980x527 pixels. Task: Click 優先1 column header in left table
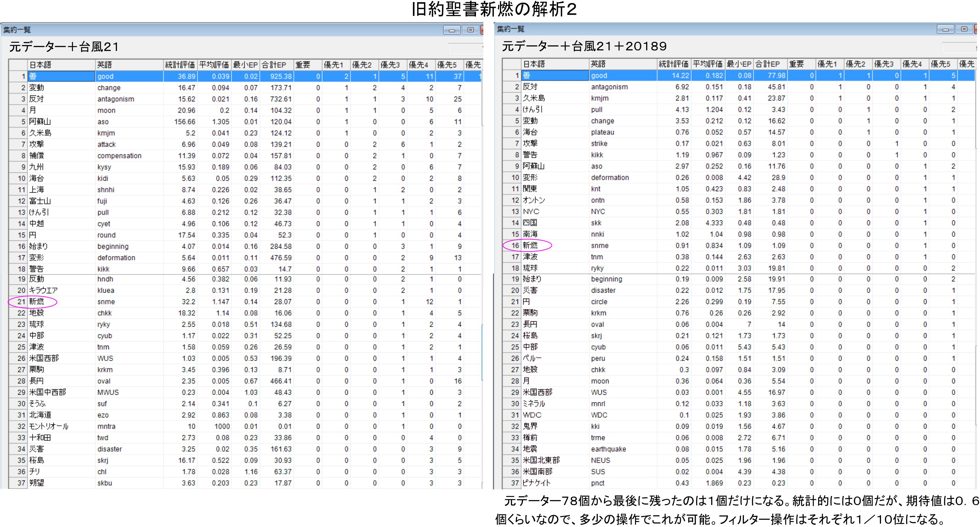(x=333, y=65)
